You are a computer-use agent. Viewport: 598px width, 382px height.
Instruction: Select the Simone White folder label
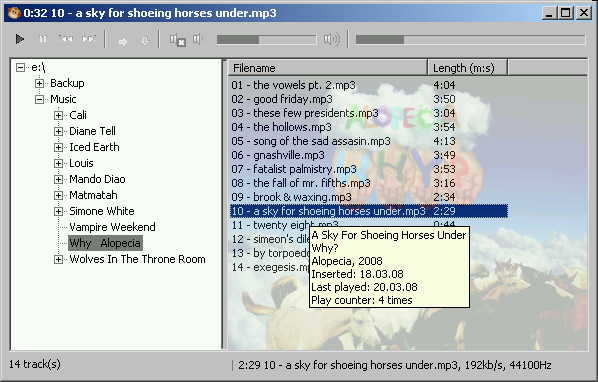click(102, 211)
